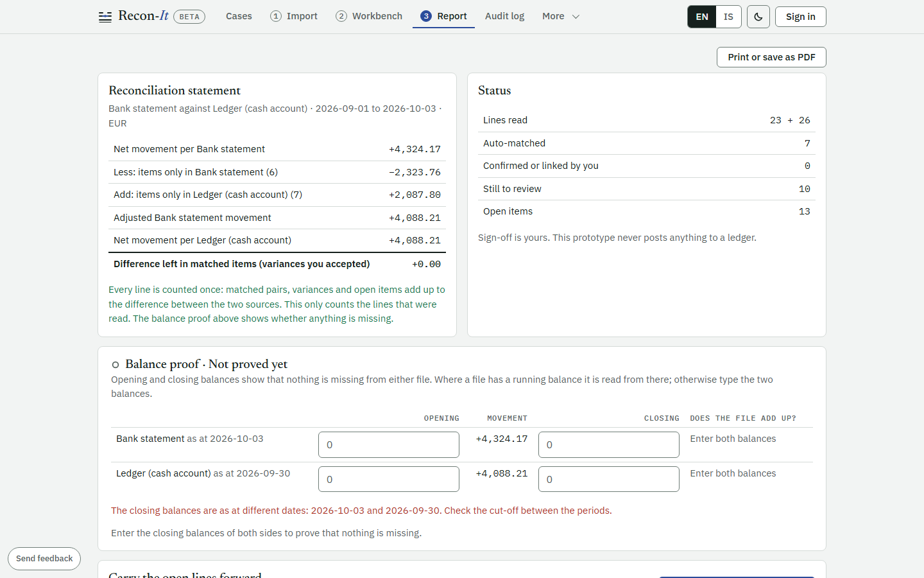Click Print or save as PDF
This screenshot has height=578, width=924.
click(771, 57)
